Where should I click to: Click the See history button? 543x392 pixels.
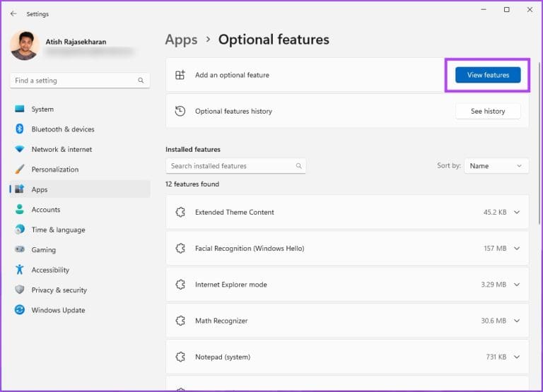(x=488, y=111)
